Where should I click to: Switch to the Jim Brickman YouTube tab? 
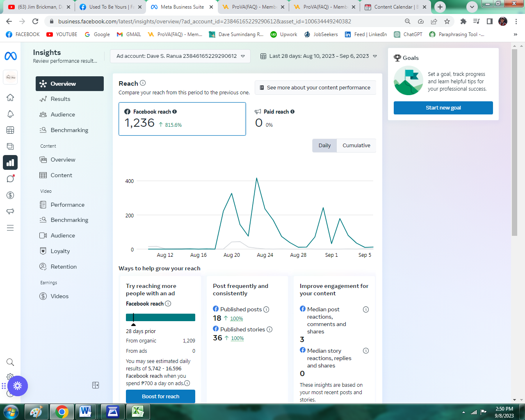click(x=39, y=7)
